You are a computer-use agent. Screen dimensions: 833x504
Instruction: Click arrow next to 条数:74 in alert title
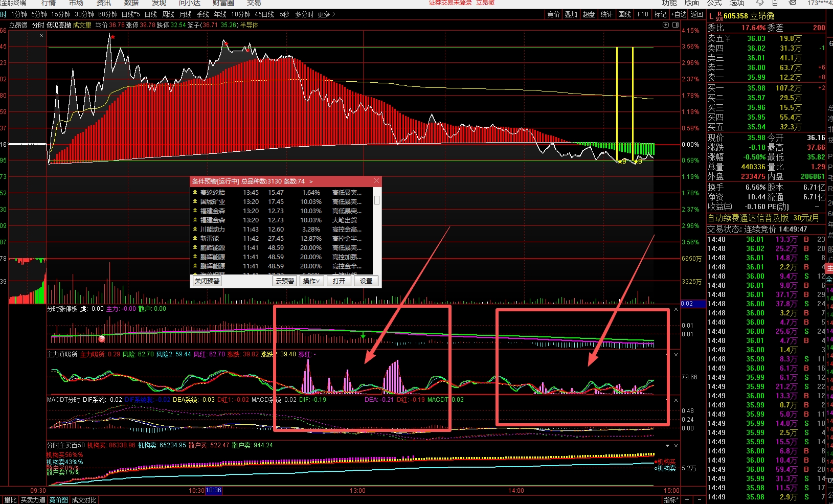[x=311, y=181]
